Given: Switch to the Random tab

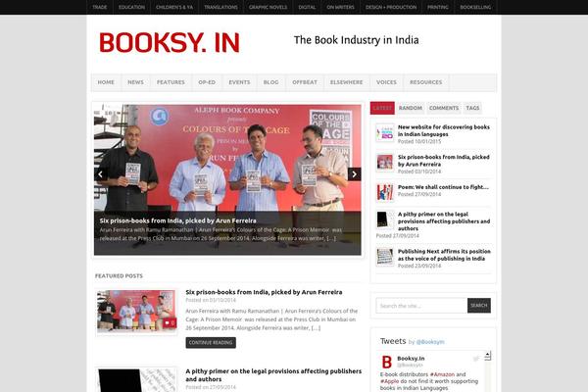Looking at the screenshot, I should click(411, 108).
